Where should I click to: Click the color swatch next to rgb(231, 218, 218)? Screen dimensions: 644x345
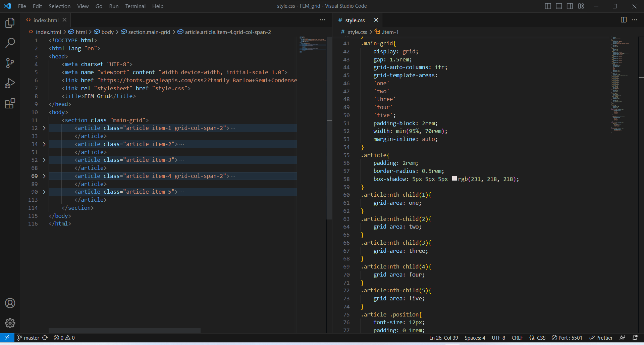[454, 179]
